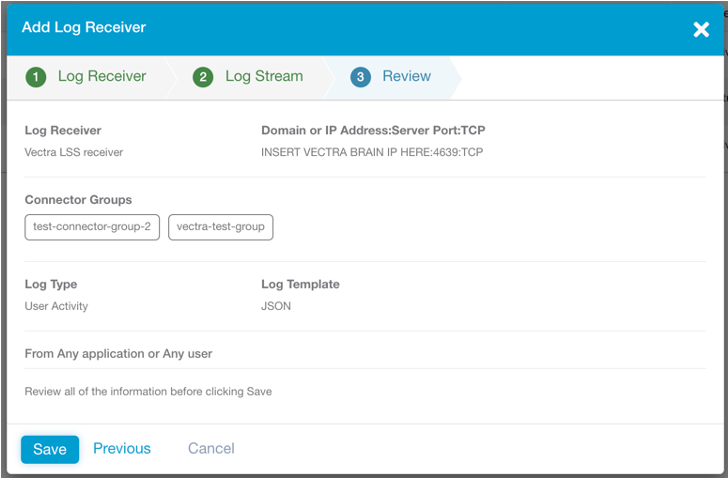Click 'From Any application or Any user' text

coord(118,353)
